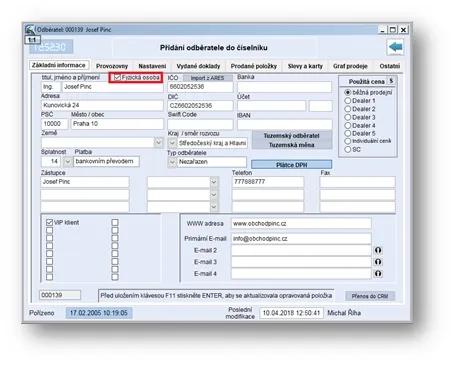Image resolution: width=455 pixels, height=366 pixels.
Task: Open the Kraj / směr rozvozu dropdown
Action: pyautogui.click(x=172, y=143)
